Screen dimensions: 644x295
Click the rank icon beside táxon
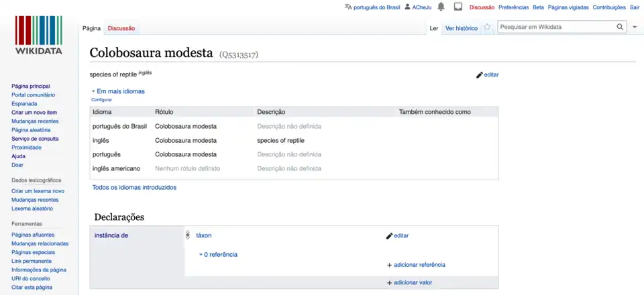pos(188,235)
